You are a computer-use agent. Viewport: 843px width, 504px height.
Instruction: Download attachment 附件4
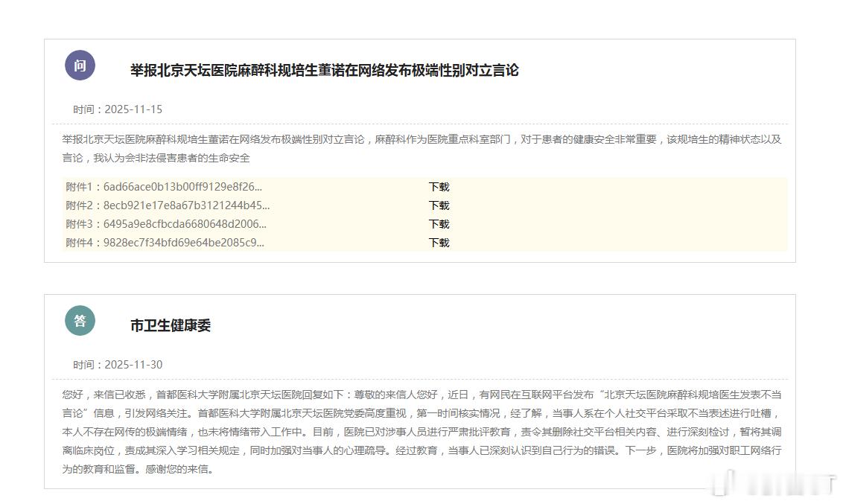pos(439,243)
